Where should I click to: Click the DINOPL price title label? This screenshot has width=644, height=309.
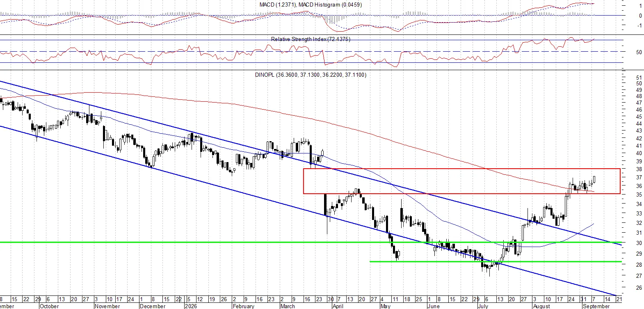point(311,75)
